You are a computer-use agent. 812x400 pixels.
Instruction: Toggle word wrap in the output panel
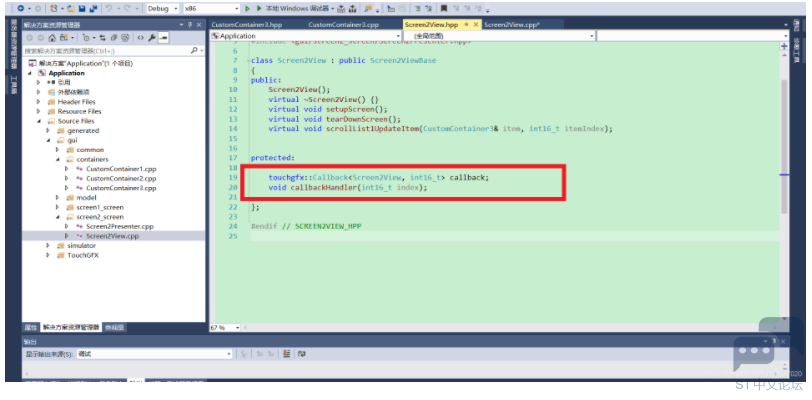tap(302, 354)
